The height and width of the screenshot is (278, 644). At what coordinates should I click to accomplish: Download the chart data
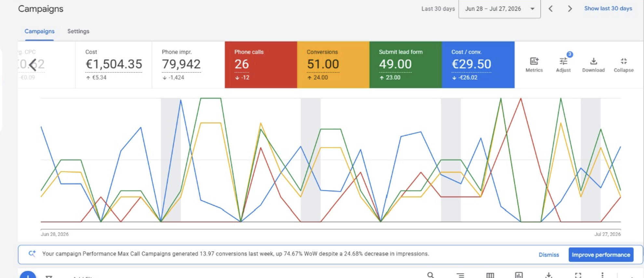pos(593,65)
